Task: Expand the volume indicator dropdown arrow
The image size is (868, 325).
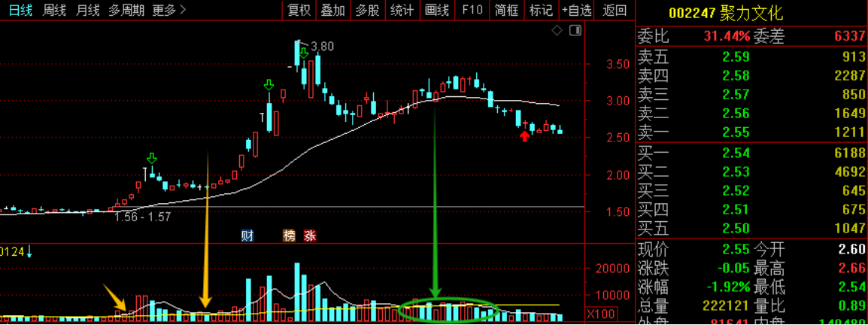Action: coord(29,253)
